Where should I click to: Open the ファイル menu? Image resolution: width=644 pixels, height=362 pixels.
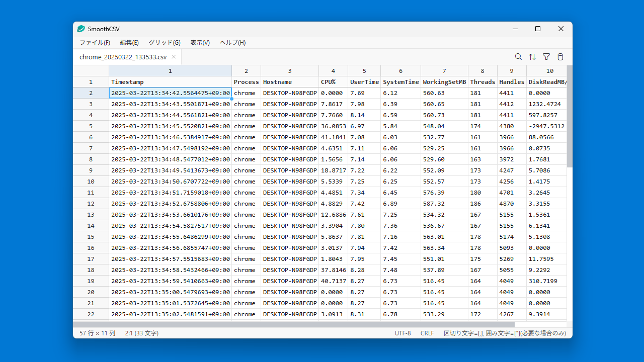coord(95,43)
